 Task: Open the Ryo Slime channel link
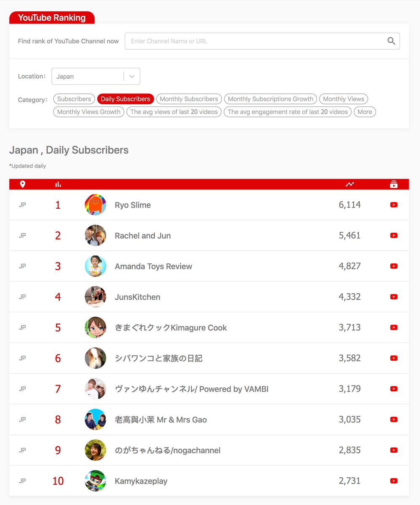pyautogui.click(x=133, y=205)
